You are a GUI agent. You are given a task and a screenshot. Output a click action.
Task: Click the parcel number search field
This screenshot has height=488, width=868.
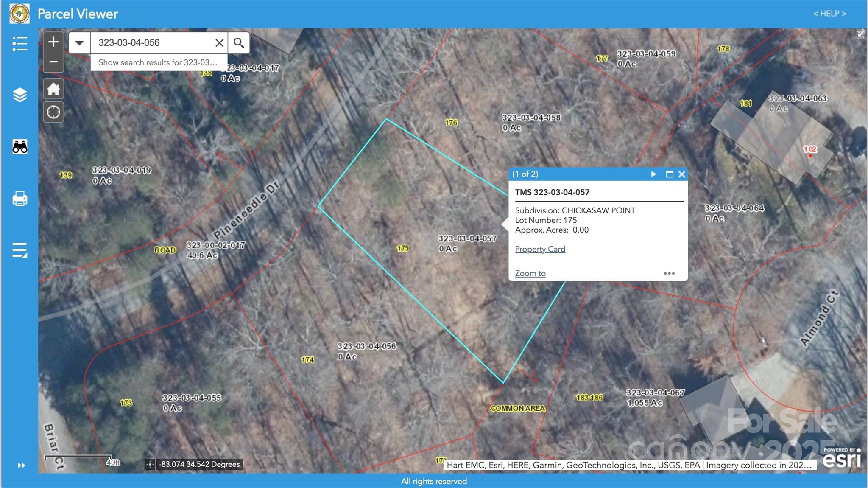[x=153, y=43]
